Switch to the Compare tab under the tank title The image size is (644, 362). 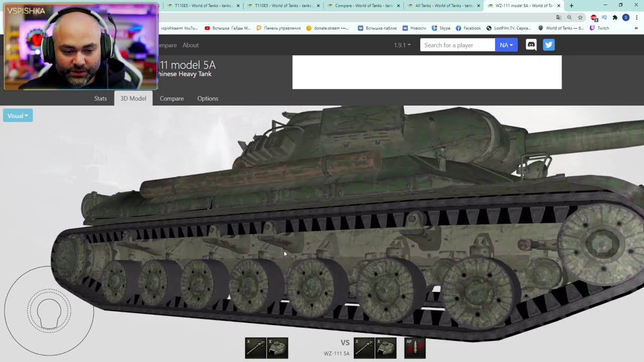172,98
